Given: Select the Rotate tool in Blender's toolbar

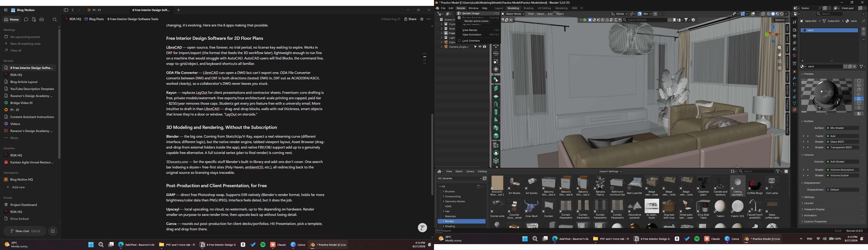Looking at the screenshot, I should pos(496,54).
